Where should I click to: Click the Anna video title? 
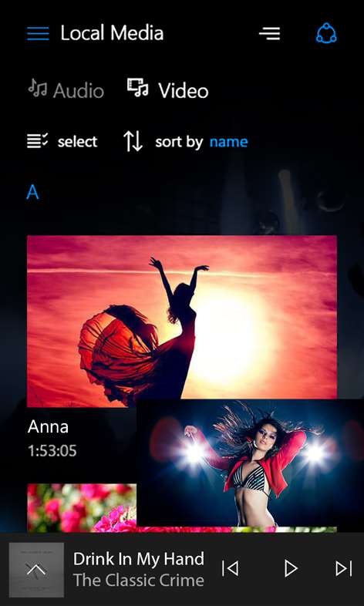tap(49, 426)
